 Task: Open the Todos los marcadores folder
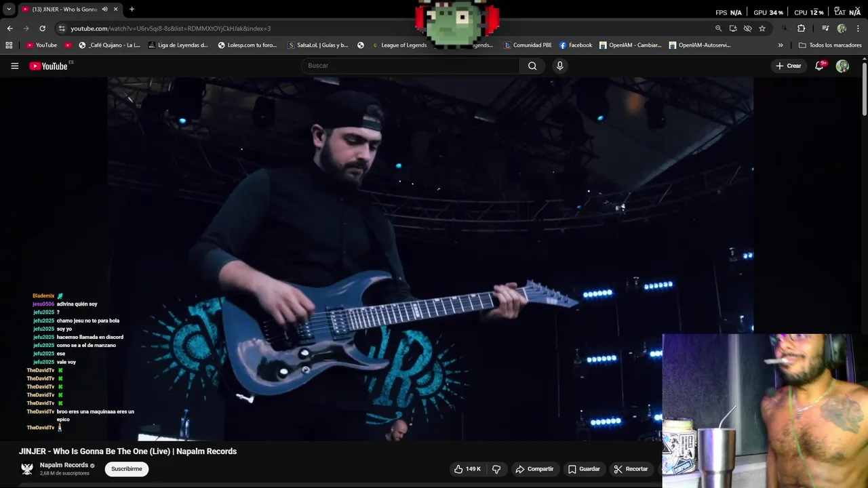pos(830,45)
